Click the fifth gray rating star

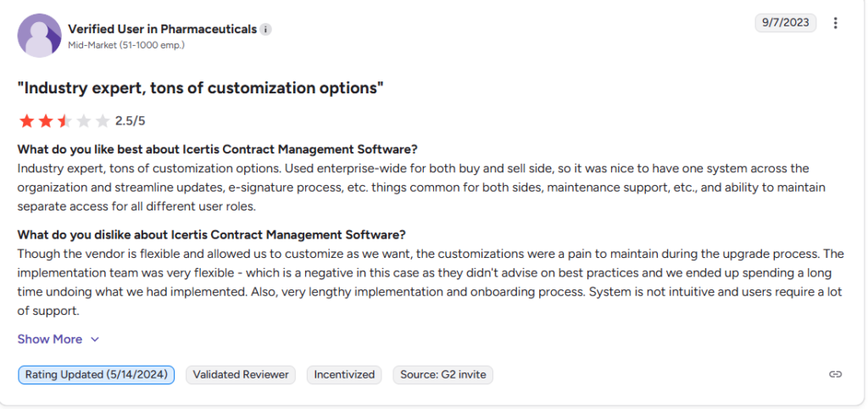[103, 120]
